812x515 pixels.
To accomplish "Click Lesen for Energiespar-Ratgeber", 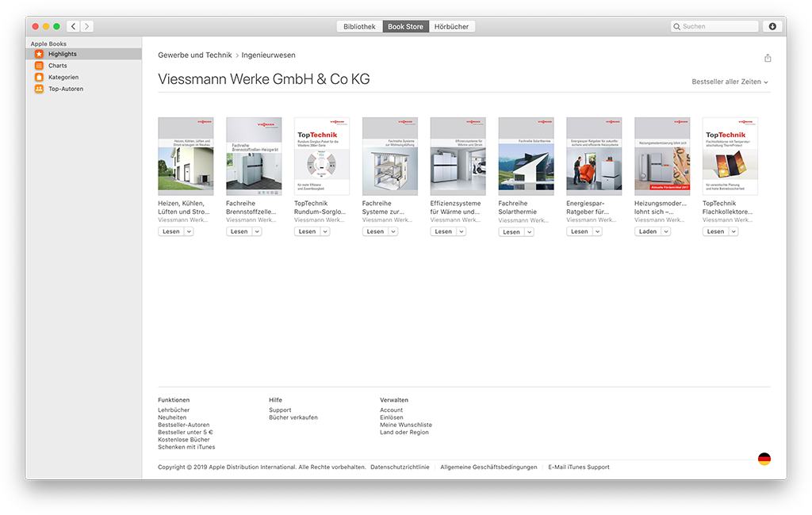I will click(x=580, y=231).
